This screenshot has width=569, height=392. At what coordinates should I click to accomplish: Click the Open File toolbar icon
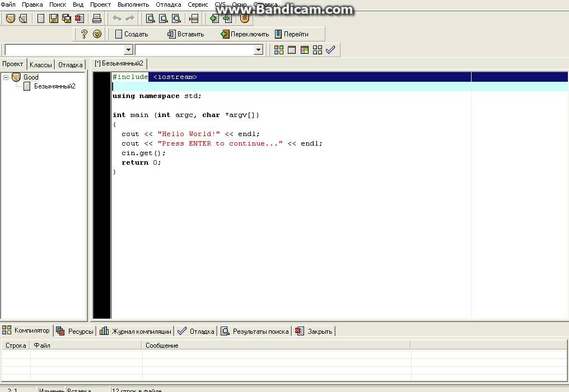[23, 18]
